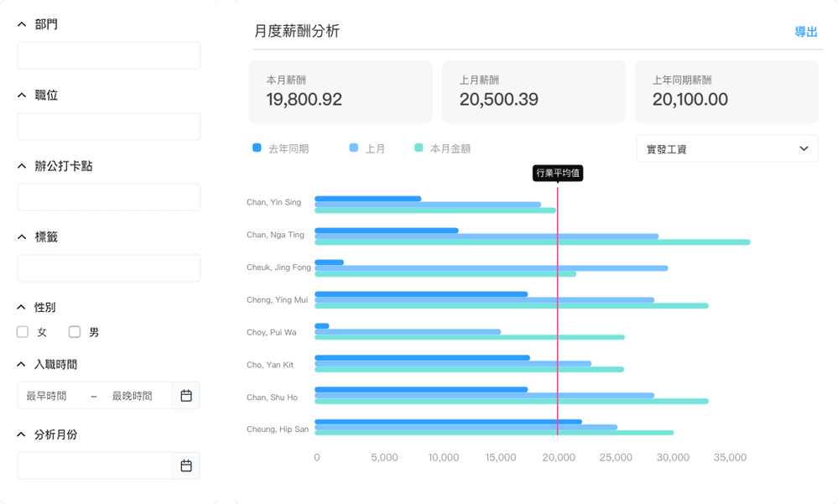Focus the 標籤 input field
This screenshot has width=838, height=504.
click(109, 268)
